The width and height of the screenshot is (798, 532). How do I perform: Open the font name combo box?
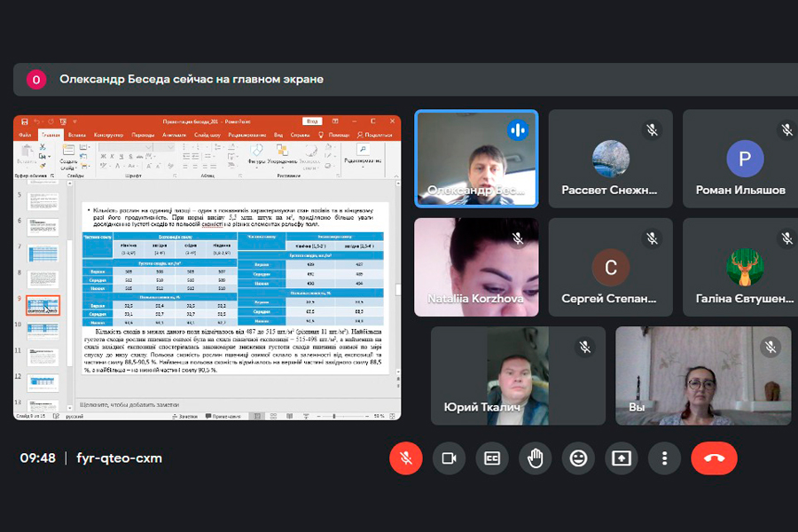pyautogui.click(x=126, y=147)
